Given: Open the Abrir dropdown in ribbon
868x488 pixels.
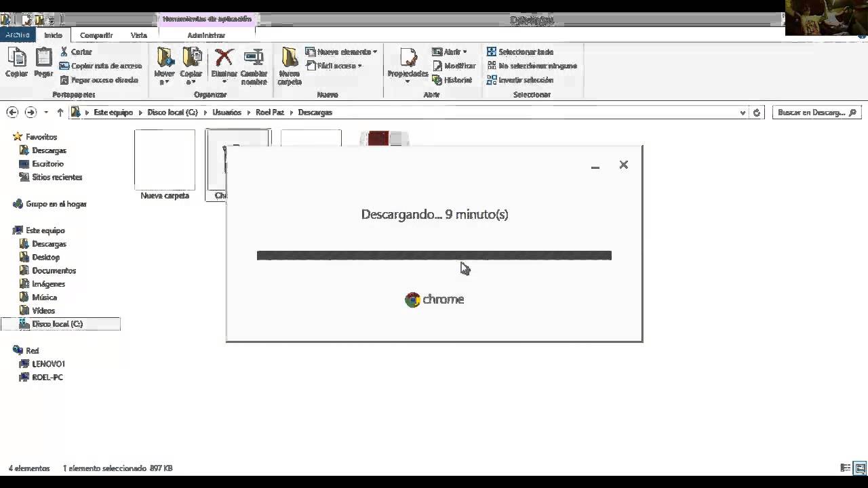Looking at the screenshot, I should tap(449, 52).
